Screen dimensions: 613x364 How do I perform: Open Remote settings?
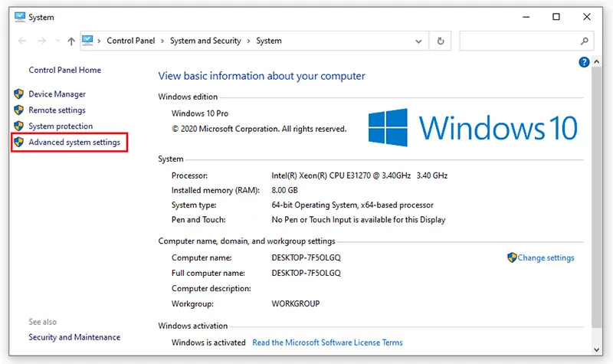coord(57,110)
